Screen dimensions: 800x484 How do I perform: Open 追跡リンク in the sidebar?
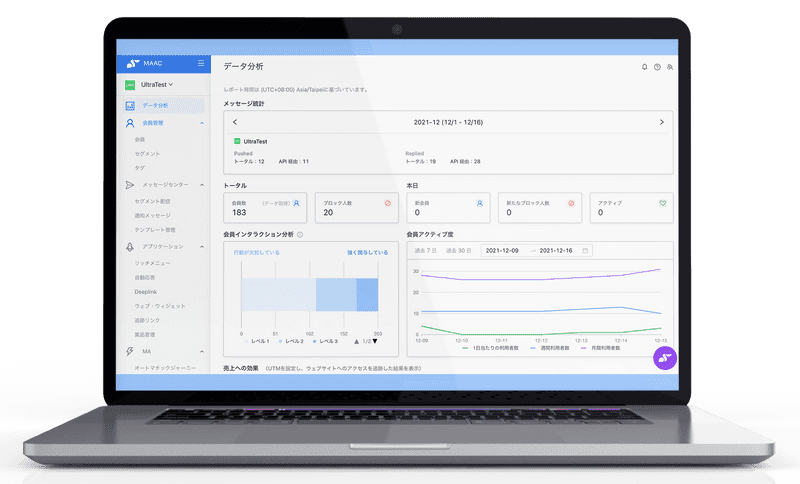(147, 320)
